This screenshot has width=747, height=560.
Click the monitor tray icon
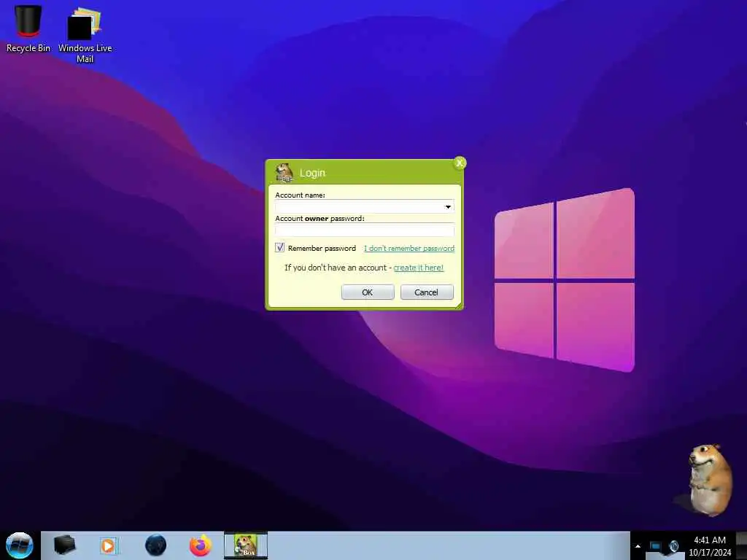(656, 546)
